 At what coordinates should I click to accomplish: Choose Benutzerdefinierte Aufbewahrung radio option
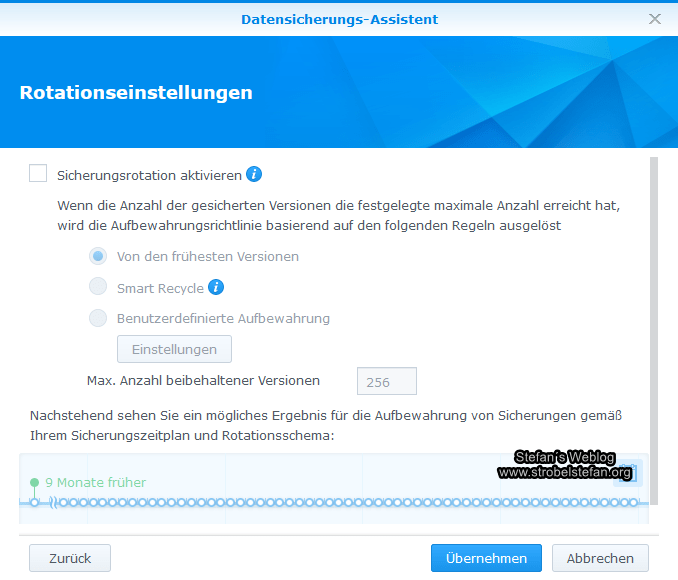tap(98, 318)
